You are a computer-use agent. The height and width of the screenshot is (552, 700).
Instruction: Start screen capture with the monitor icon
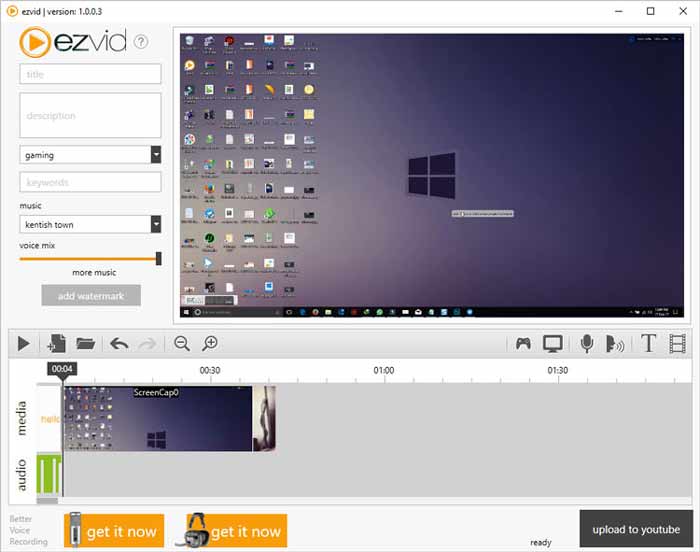coord(553,343)
